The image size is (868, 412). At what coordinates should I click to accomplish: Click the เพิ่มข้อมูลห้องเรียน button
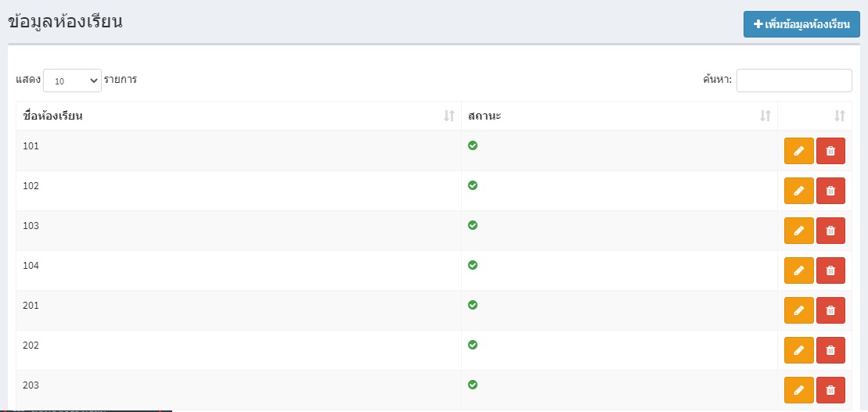point(801,25)
